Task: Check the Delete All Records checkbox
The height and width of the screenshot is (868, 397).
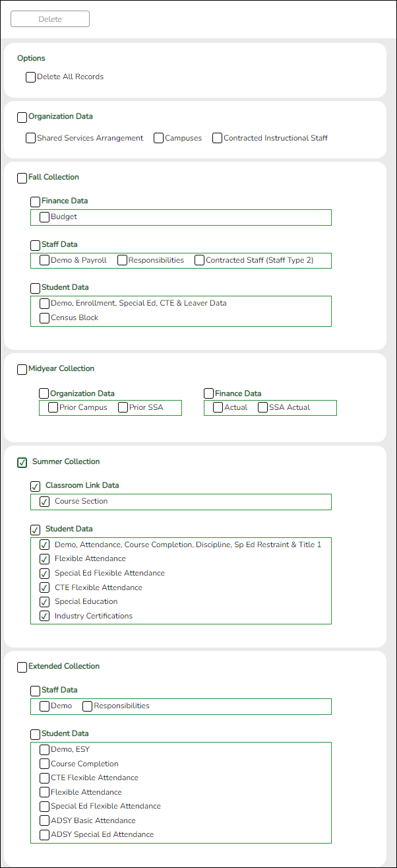Action: pyautogui.click(x=30, y=77)
